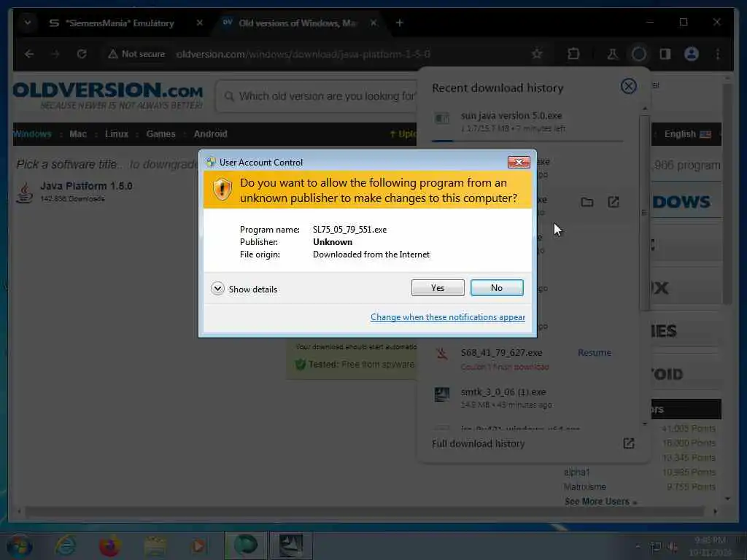Screen dimensions: 747x560
Task: Open the Windows Start menu
Action: (19, 546)
